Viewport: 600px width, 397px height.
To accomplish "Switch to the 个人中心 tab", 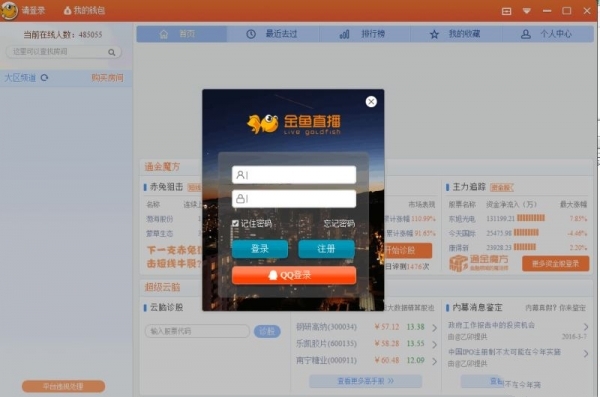I will point(548,34).
